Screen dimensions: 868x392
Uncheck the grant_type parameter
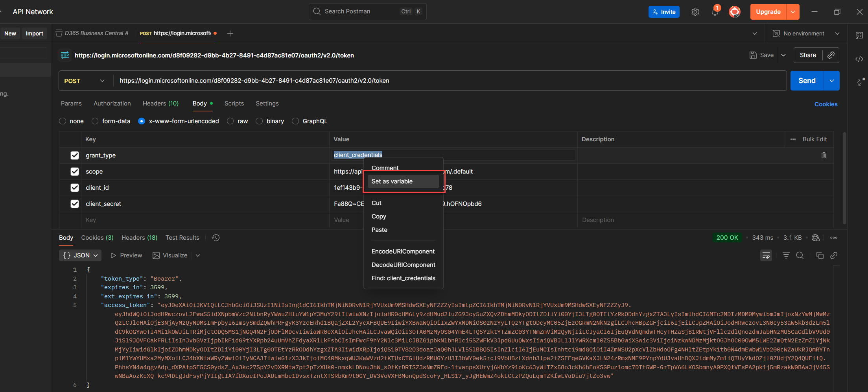75,155
